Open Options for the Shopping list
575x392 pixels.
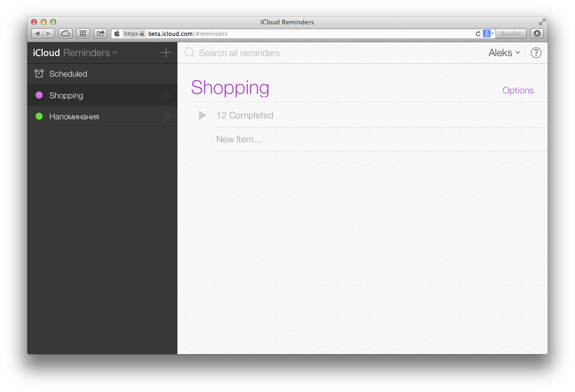tap(518, 90)
